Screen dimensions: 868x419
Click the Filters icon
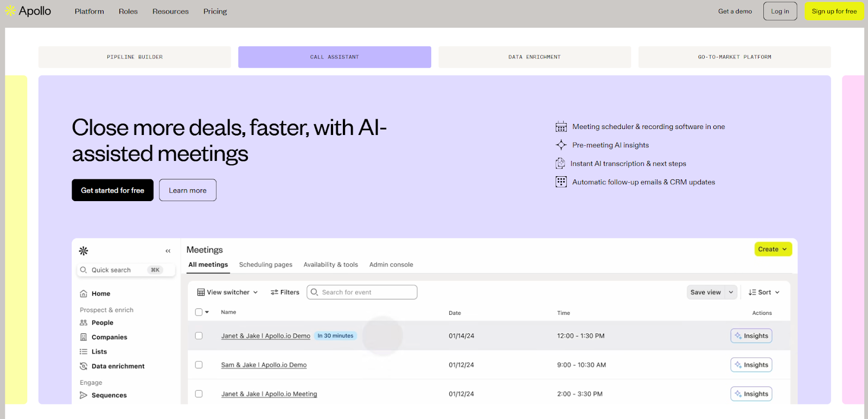coord(275,292)
